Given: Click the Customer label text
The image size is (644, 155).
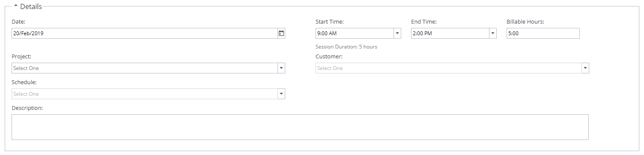Looking at the screenshot, I should (x=329, y=57).
